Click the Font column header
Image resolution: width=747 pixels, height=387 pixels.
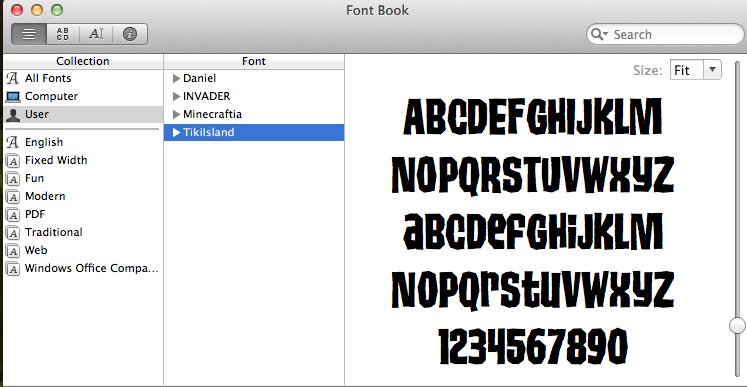tap(254, 61)
